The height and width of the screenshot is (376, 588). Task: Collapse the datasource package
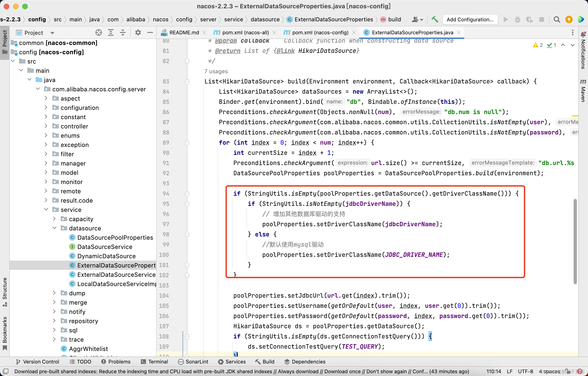point(54,228)
